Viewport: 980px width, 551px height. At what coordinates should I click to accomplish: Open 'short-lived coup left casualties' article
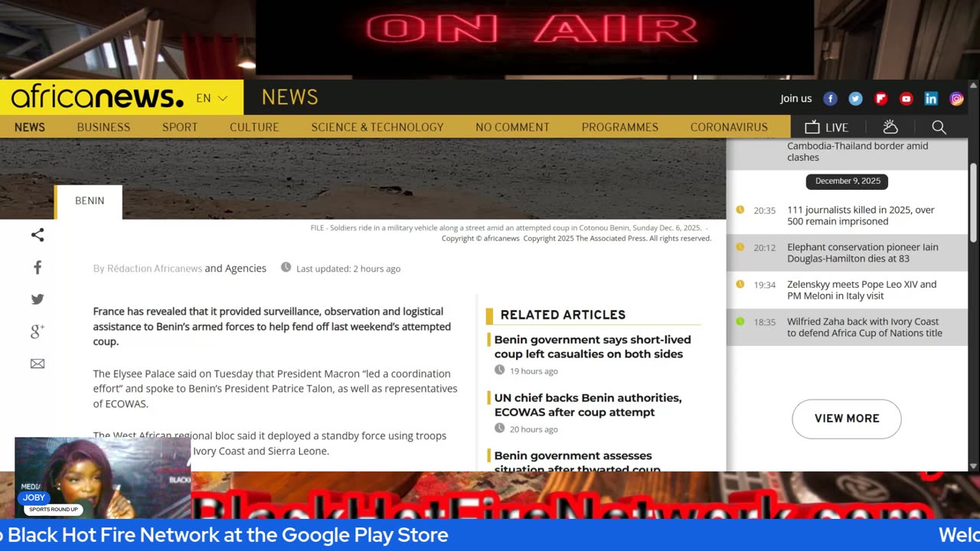[x=593, y=347]
